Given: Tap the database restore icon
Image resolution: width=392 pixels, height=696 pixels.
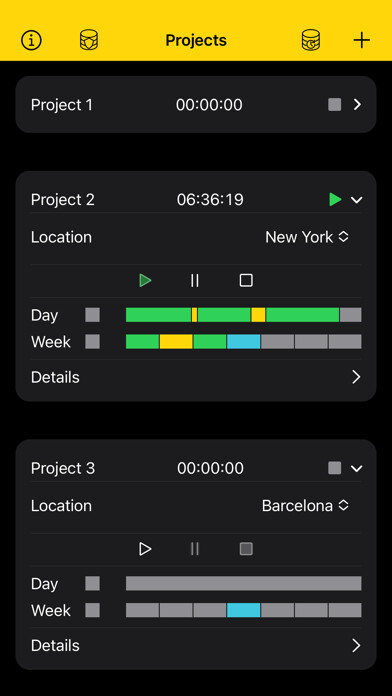Looking at the screenshot, I should point(310,40).
